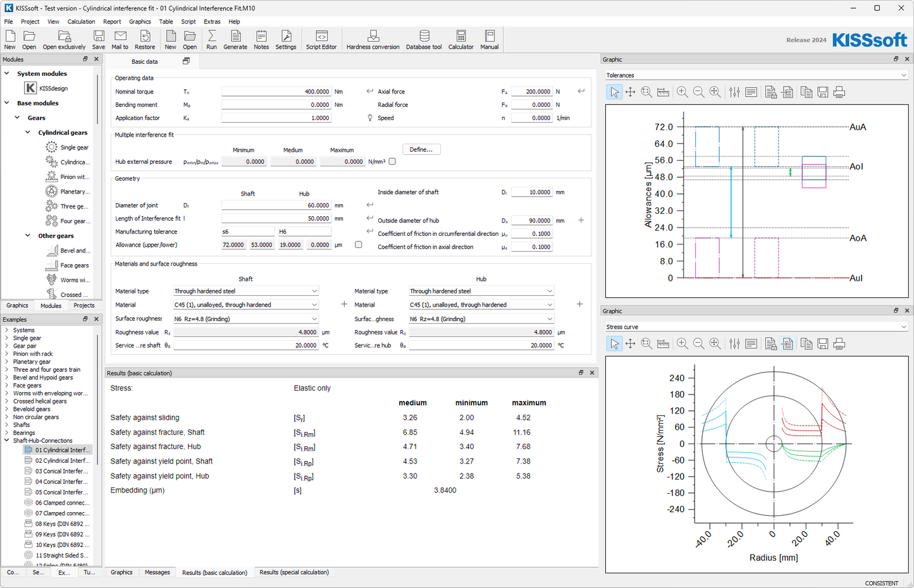This screenshot has width=914, height=588.
Task: Select 02 Cylindrical Interference example in the tree
Action: [61, 461]
